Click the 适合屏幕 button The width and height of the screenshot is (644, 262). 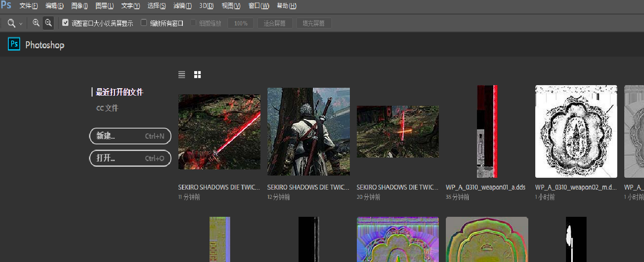coord(275,23)
